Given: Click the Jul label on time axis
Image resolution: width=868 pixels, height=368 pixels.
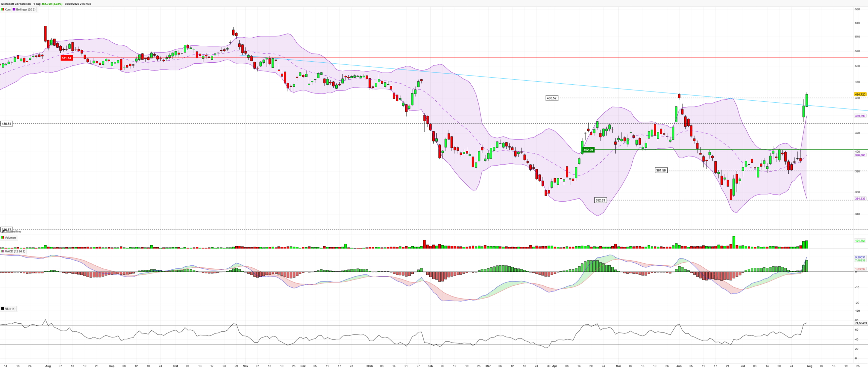Looking at the screenshot, I should tap(743, 366).
